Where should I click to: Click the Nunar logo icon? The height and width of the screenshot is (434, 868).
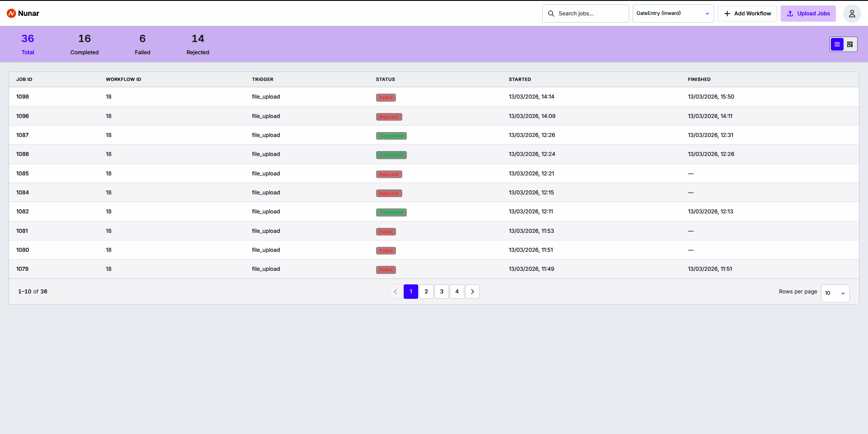coord(11,14)
